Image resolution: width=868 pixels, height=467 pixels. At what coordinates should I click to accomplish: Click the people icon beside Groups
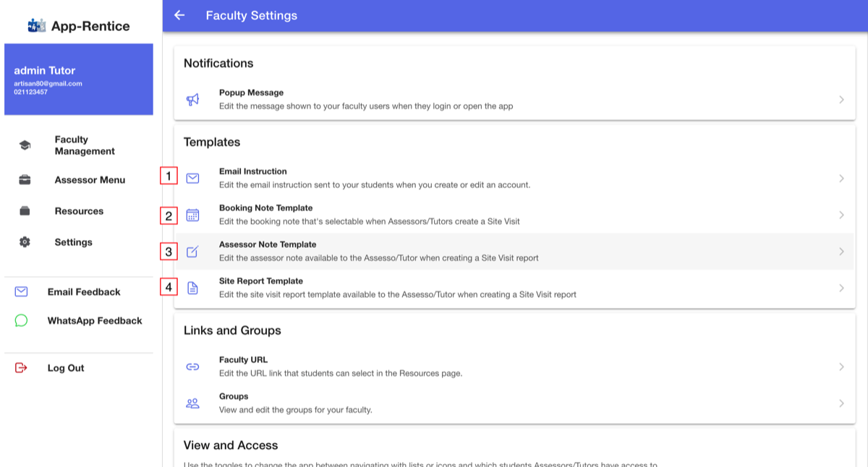[x=192, y=403]
